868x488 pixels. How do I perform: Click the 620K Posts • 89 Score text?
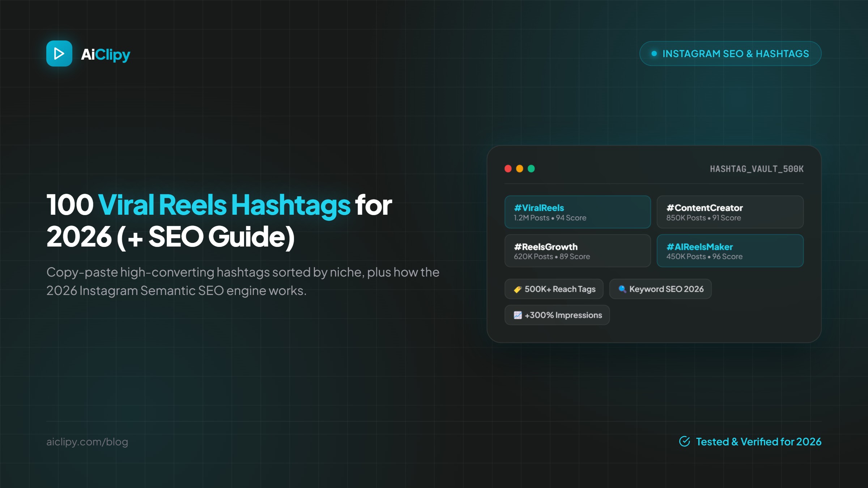pyautogui.click(x=552, y=257)
